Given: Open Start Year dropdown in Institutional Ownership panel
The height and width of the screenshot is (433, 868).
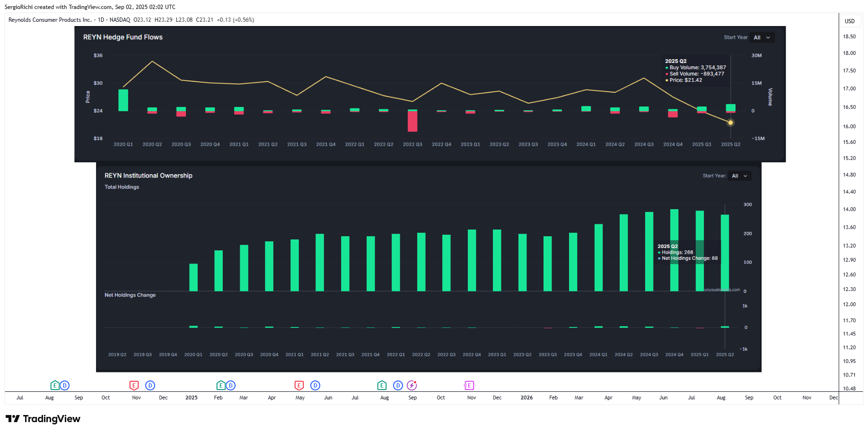Looking at the screenshot, I should click(x=740, y=176).
